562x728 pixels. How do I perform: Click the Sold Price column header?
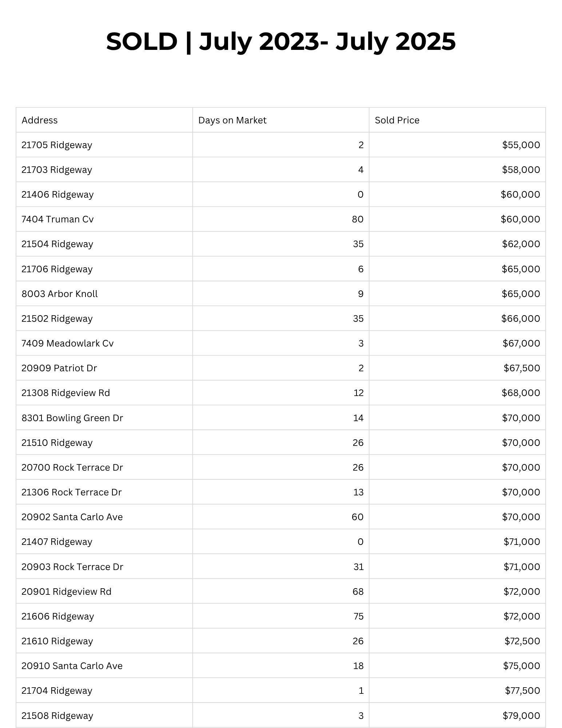pos(397,120)
